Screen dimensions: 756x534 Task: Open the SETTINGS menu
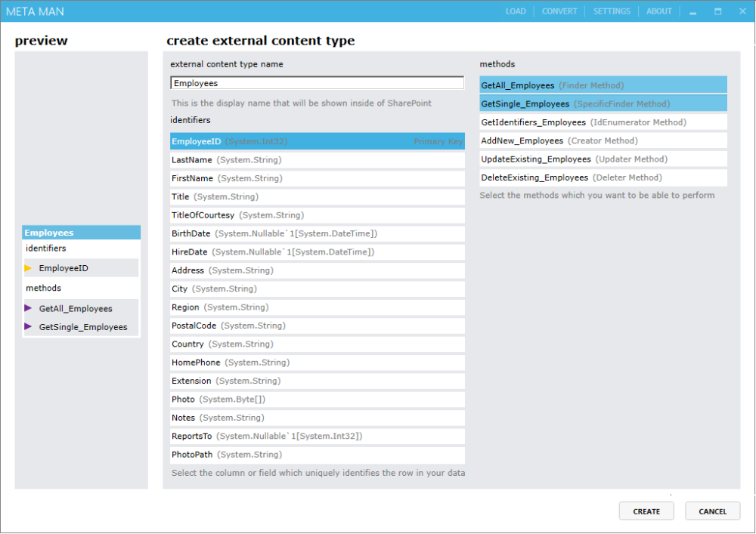[x=612, y=11]
